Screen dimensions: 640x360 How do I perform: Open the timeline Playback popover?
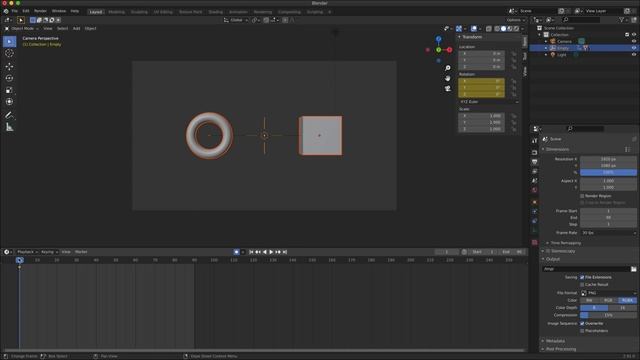pyautogui.click(x=27, y=252)
